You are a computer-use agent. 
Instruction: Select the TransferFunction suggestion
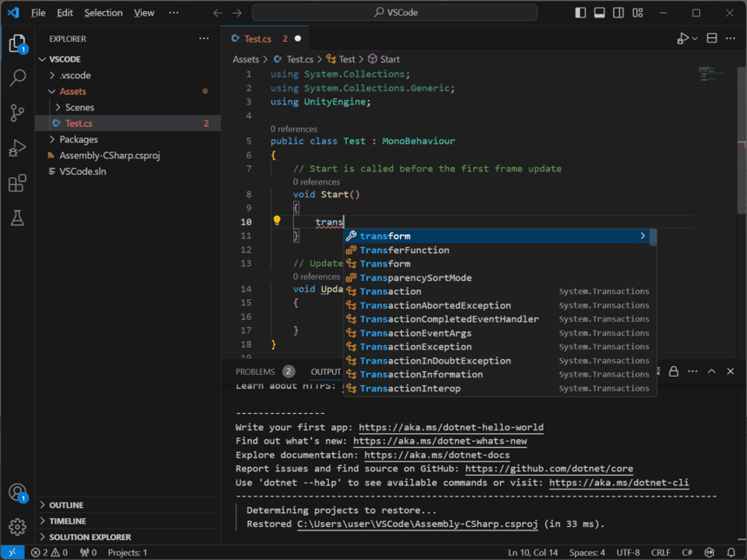(497, 250)
